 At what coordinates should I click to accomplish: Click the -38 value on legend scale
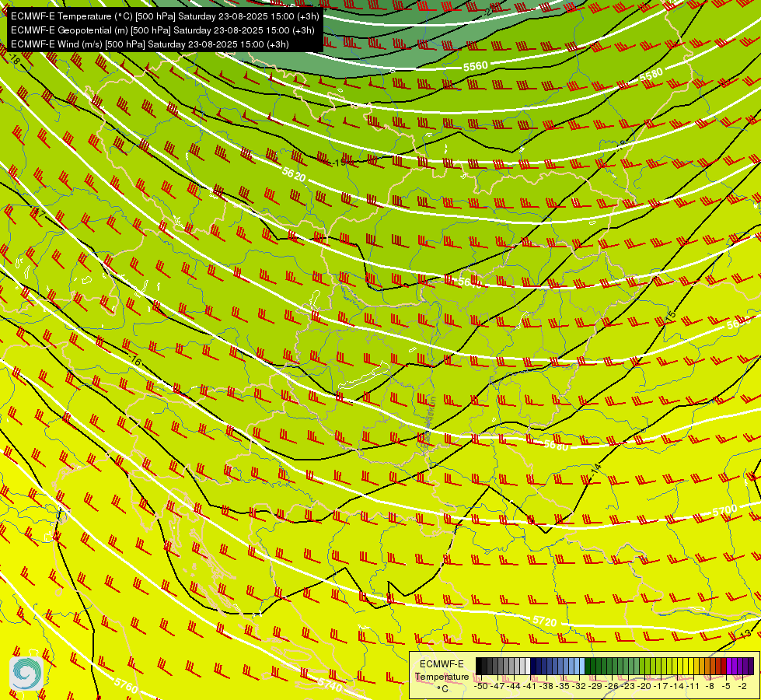pos(546,686)
